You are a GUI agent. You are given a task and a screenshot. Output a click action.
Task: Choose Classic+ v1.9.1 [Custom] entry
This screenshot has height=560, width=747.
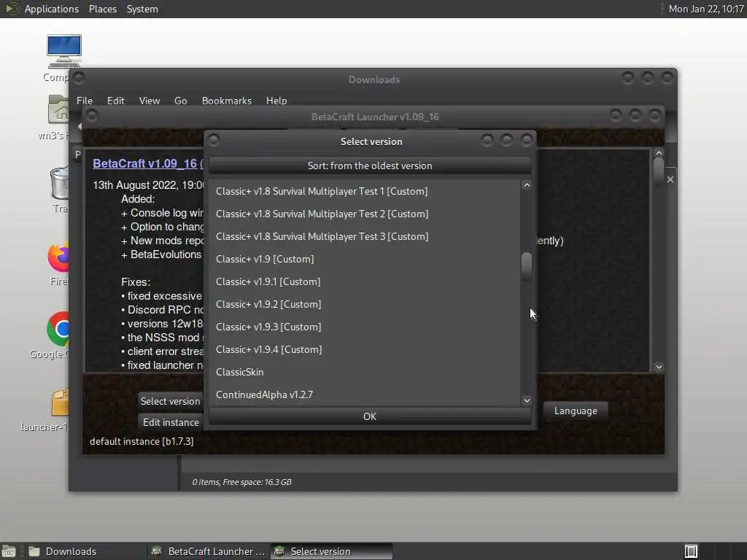[x=365, y=282]
